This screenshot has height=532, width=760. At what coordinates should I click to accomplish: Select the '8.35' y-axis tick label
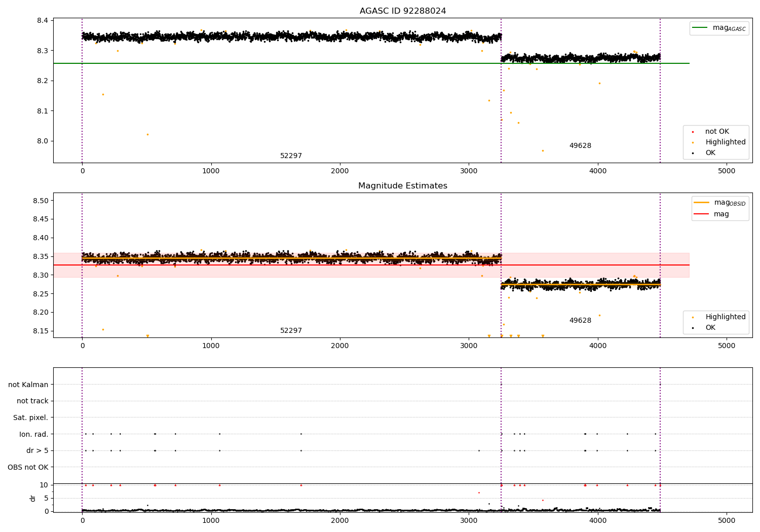(41, 257)
